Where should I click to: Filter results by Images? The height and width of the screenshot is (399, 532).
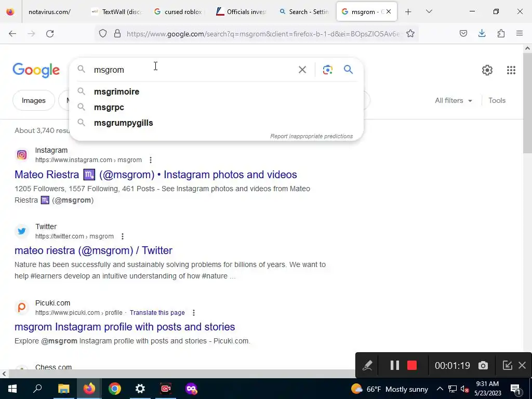tap(34, 101)
